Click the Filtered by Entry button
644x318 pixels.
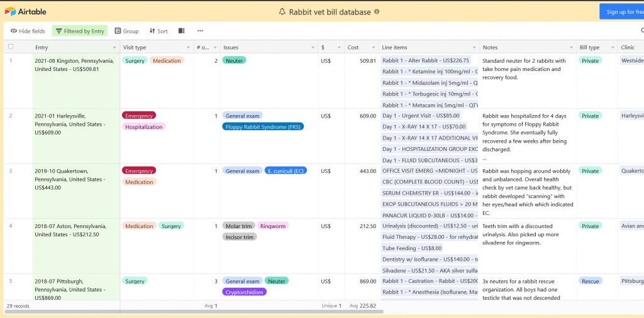(x=80, y=31)
